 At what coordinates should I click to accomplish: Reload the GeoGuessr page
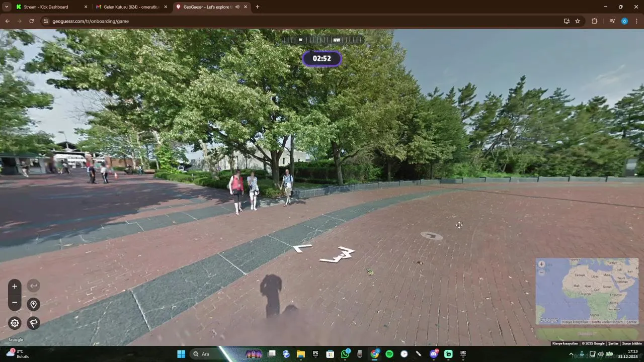tap(31, 21)
